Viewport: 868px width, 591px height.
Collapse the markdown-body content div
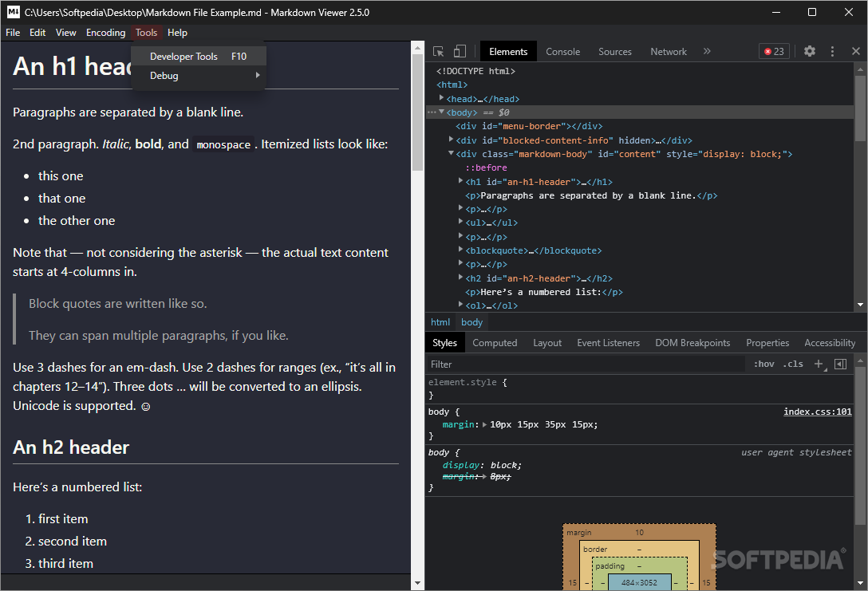click(x=452, y=153)
